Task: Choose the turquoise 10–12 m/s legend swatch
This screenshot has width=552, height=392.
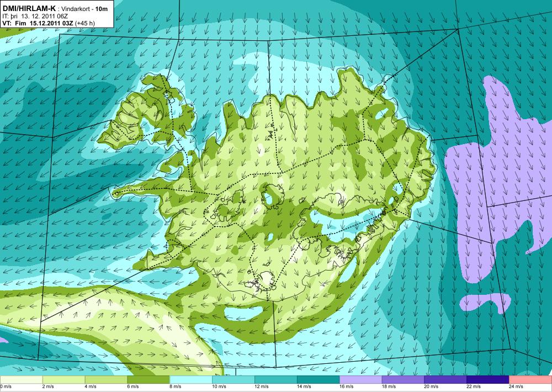Action: 233,380
